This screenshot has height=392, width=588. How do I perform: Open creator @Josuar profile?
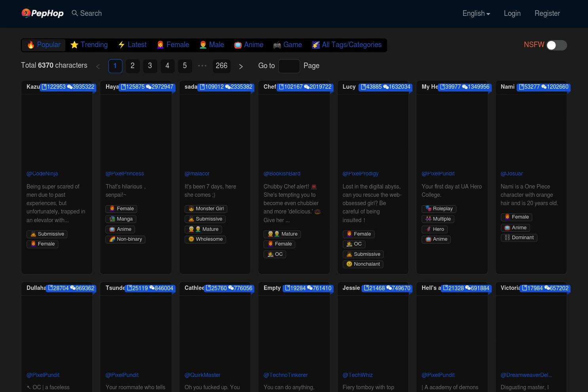[512, 173]
